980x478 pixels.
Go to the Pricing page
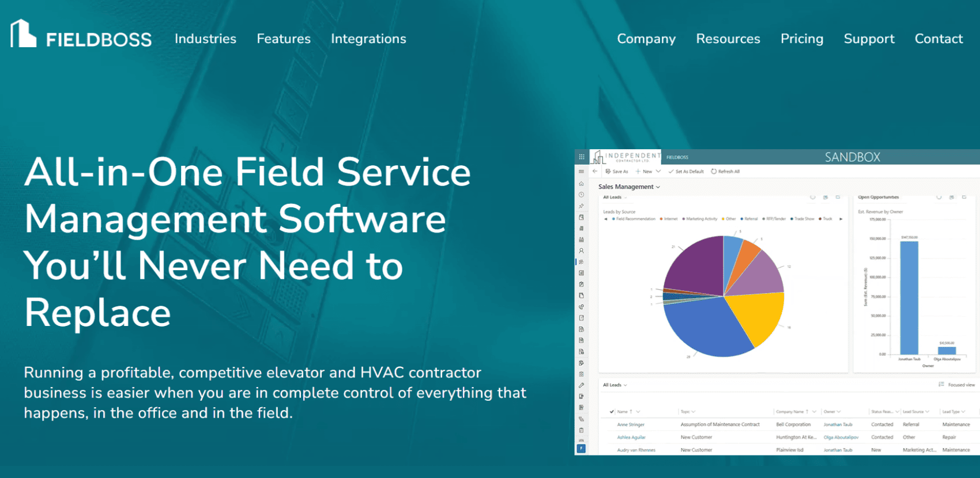802,39
